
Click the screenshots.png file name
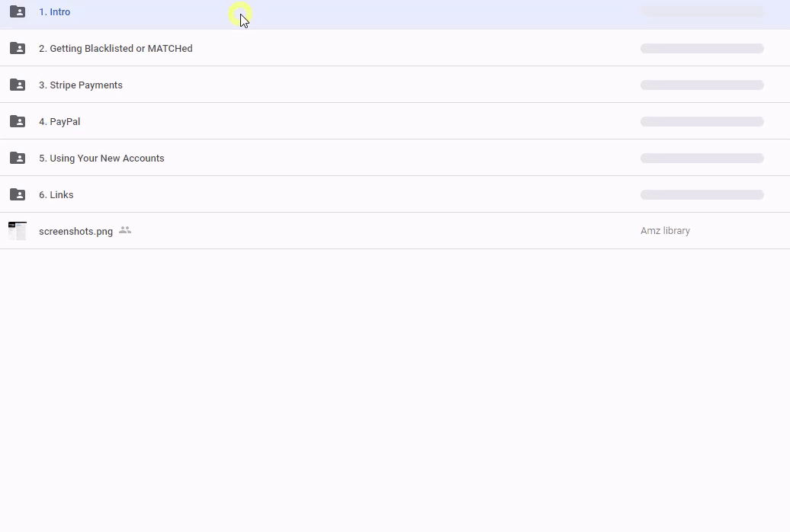[75, 232]
